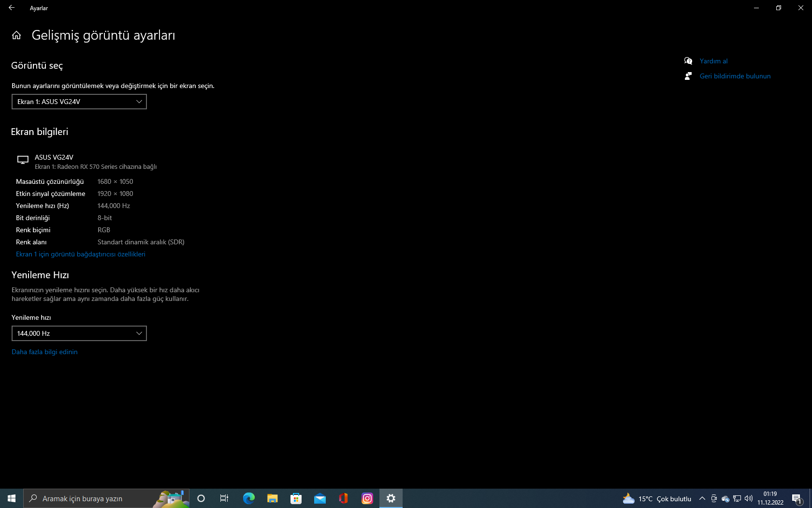This screenshot has width=812, height=508.
Task: Click the monitor icon beside ASUS VG24V
Action: (x=23, y=160)
